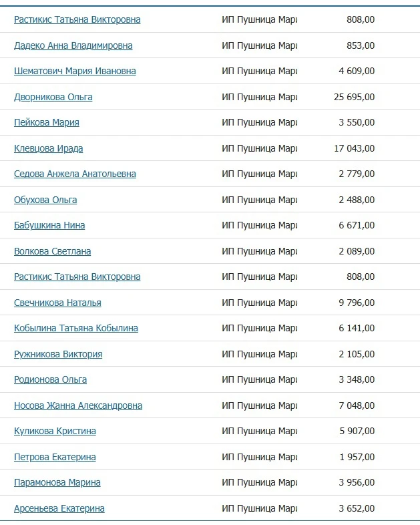Open Седова Анжела Анатольевна link
This screenshot has width=420, height=525.
(x=75, y=174)
